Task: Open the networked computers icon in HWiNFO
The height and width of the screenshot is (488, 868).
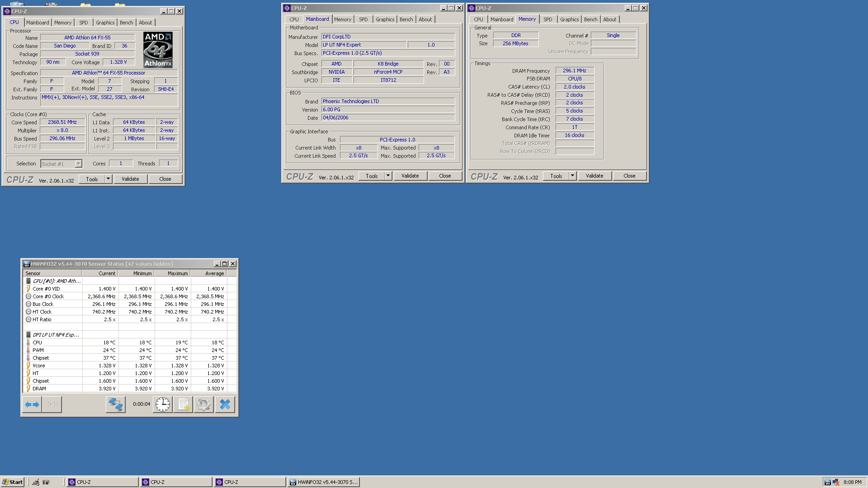Action: pyautogui.click(x=116, y=404)
